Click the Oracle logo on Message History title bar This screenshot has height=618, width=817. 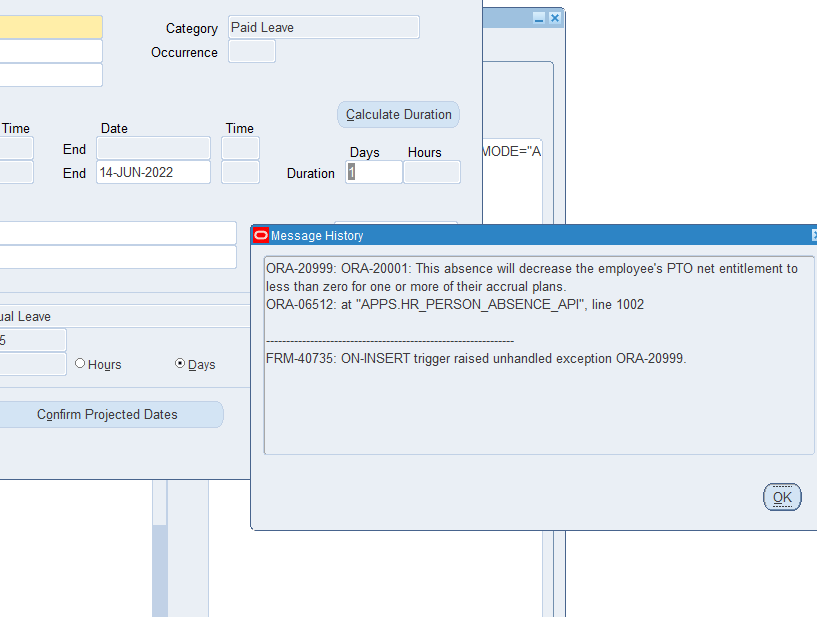(x=260, y=235)
